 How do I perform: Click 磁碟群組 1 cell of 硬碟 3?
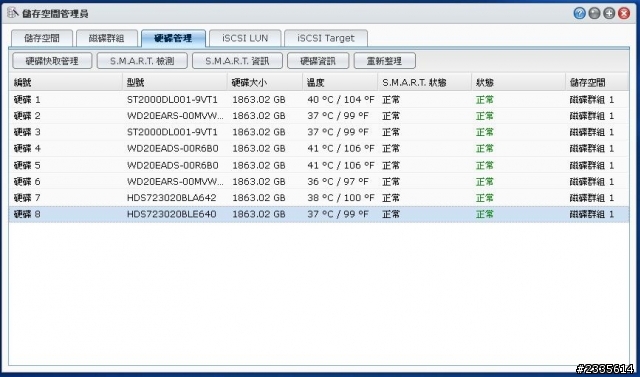(x=592, y=132)
